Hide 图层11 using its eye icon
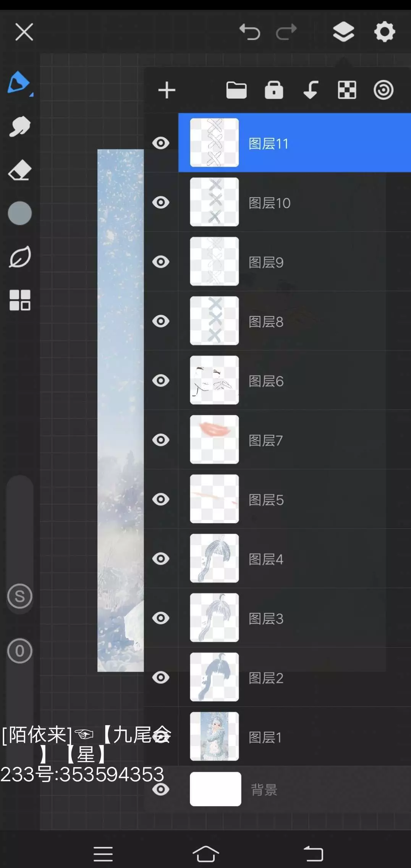The width and height of the screenshot is (411, 868). click(x=161, y=143)
